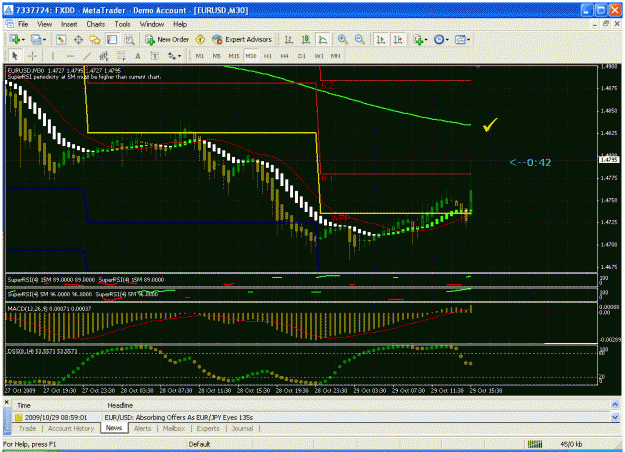Screen dimensions: 625x452
Task: Switch to MN monthly timeframe
Action: click(x=336, y=56)
